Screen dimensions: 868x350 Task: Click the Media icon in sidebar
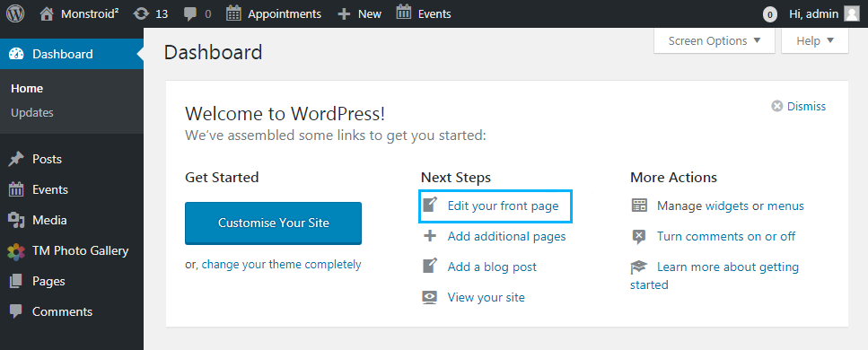[16, 221]
